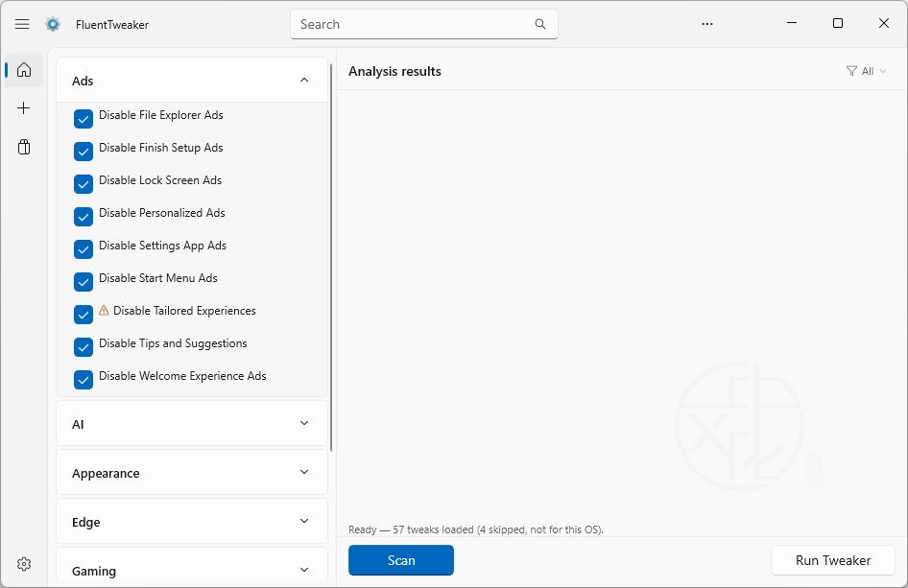
Task: Minimize the FluentTweaker window
Action: click(792, 23)
